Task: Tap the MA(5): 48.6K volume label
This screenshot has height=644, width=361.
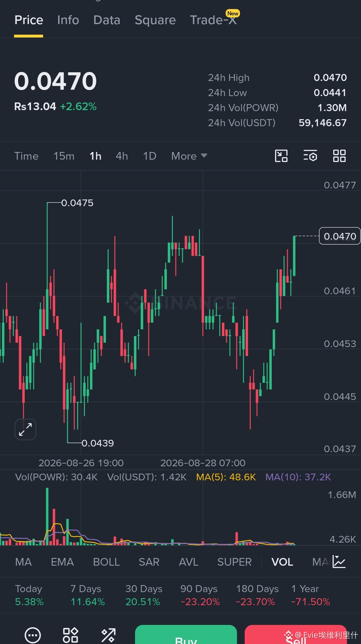Action: click(x=226, y=477)
